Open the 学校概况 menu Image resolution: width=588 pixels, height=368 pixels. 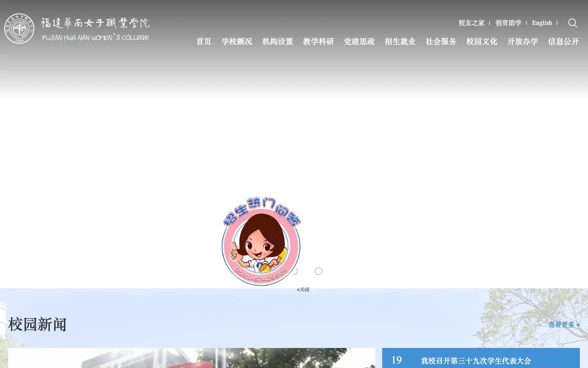[237, 41]
